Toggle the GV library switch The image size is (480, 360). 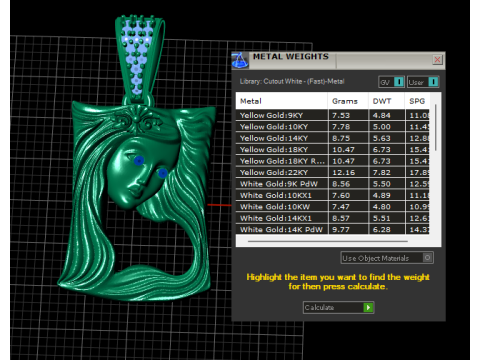tap(399, 82)
